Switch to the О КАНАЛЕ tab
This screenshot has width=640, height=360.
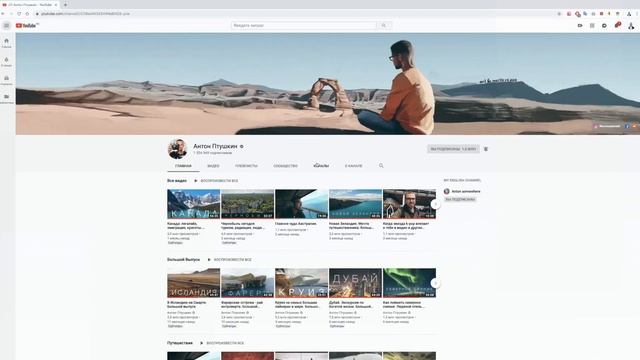(353, 166)
